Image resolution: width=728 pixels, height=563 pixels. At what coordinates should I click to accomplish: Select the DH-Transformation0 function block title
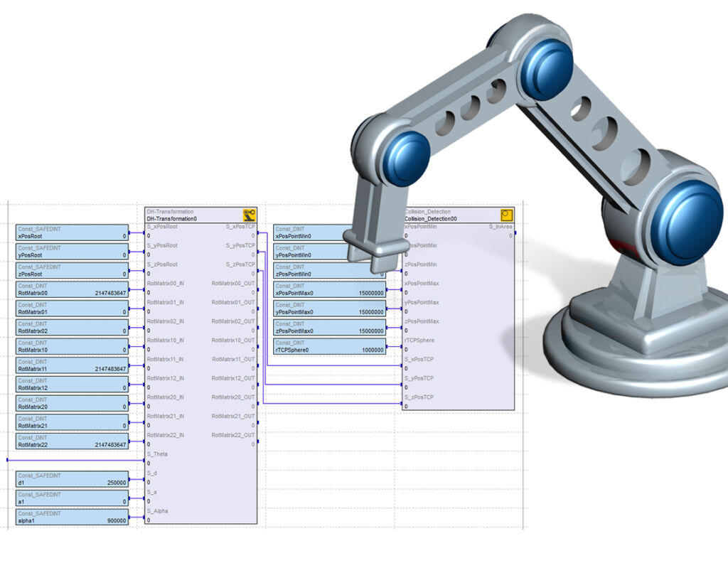(173, 219)
